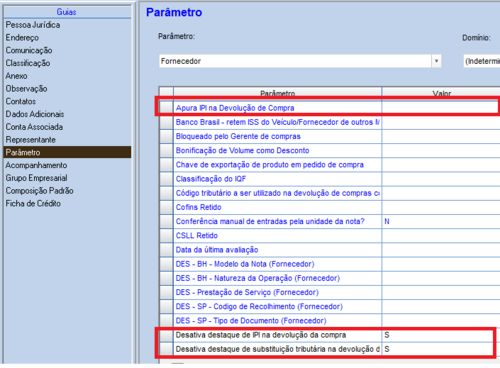Open the Parâmetro dropdown arrow next to Fornecedor
The width and height of the screenshot is (500, 368).
click(436, 61)
